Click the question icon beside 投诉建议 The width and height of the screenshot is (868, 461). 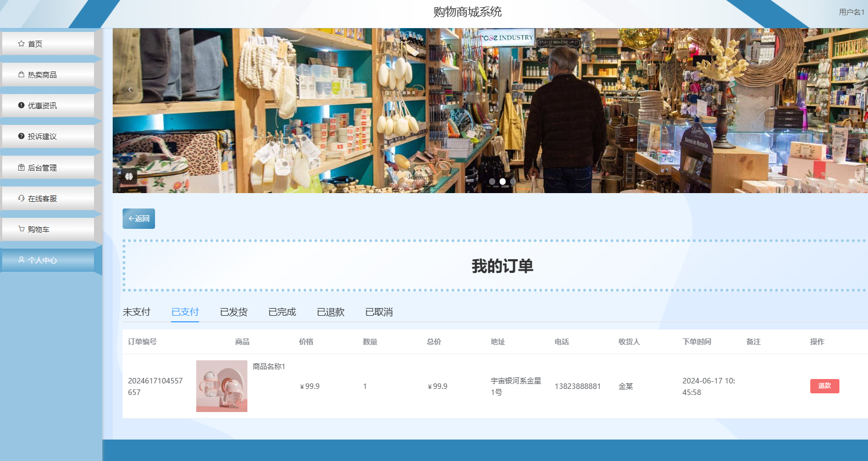[21, 136]
